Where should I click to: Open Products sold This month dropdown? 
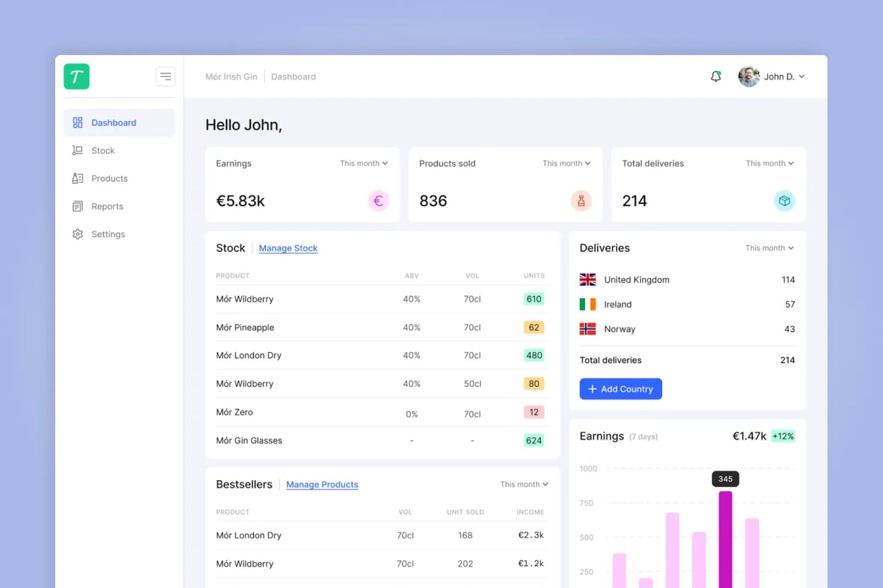(x=566, y=163)
